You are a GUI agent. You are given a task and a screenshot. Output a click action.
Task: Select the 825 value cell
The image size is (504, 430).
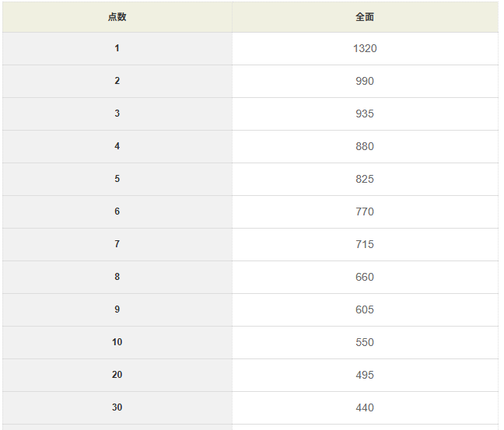point(364,180)
